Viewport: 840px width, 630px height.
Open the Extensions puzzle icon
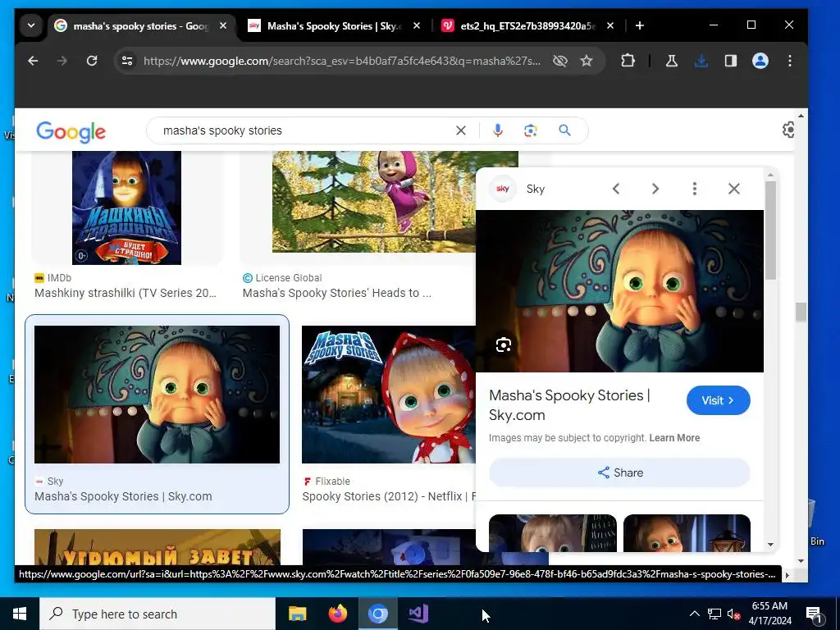pos(628,61)
